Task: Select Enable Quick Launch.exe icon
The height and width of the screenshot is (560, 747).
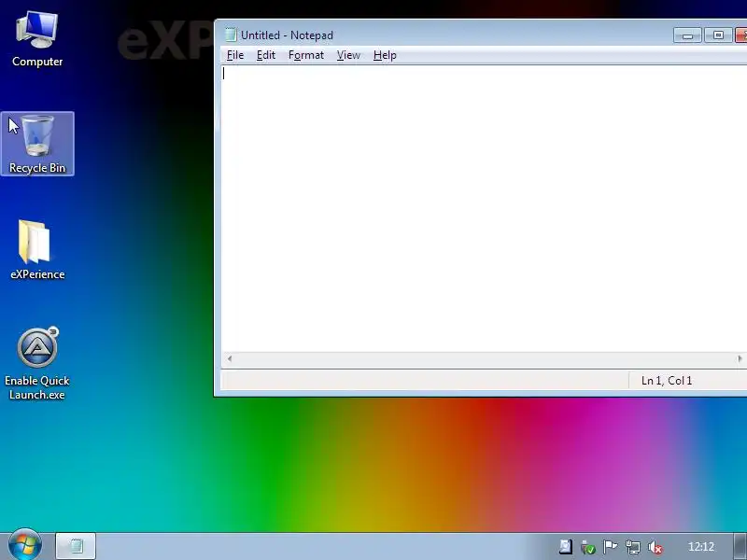Action: [x=37, y=364]
